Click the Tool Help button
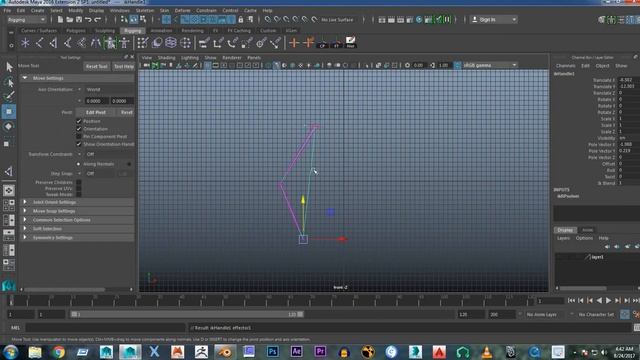Image resolution: width=640 pixels, height=360 pixels. (x=124, y=66)
